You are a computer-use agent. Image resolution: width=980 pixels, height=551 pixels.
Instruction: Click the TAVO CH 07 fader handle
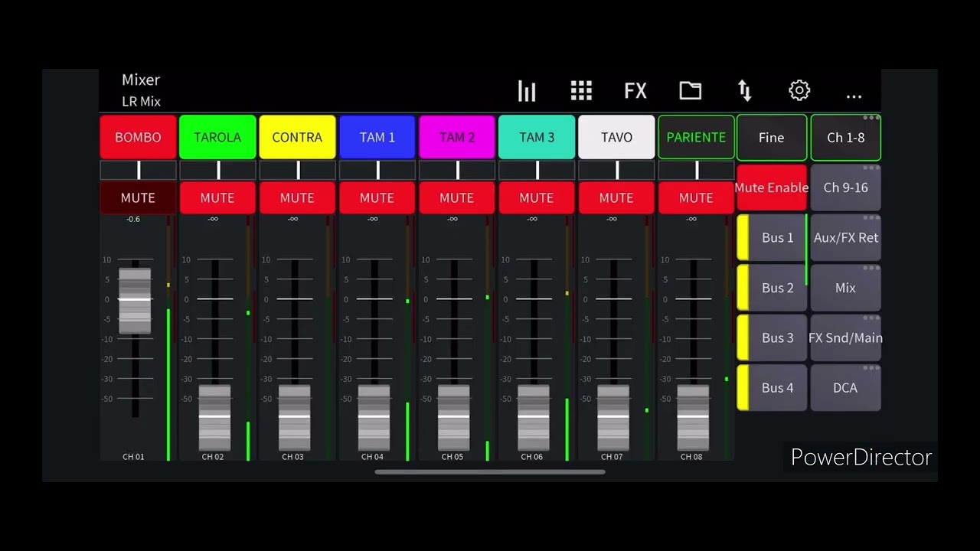point(613,418)
